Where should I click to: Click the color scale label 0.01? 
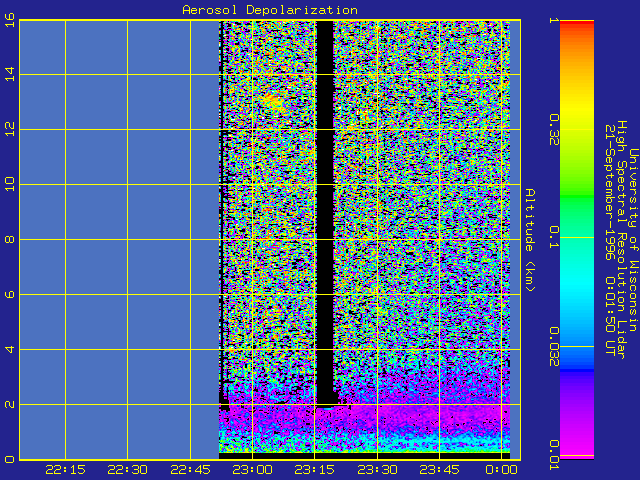pos(553,455)
